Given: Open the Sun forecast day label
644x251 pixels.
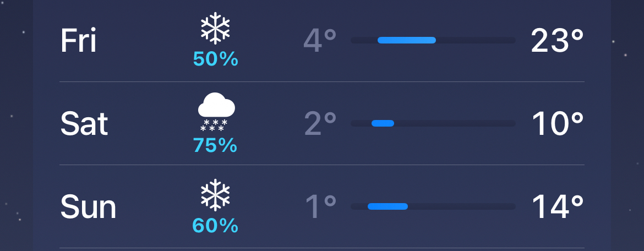Looking at the screenshot, I should (x=88, y=207).
